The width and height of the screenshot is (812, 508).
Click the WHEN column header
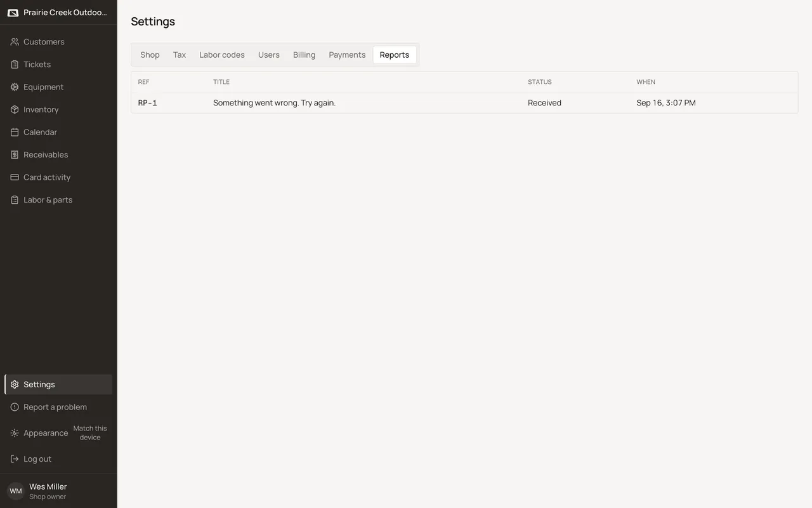pos(646,82)
